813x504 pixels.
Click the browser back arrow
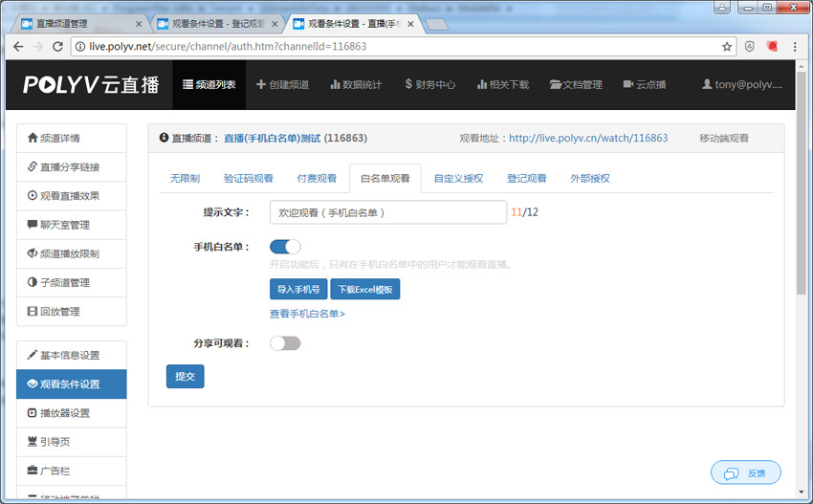click(x=18, y=46)
